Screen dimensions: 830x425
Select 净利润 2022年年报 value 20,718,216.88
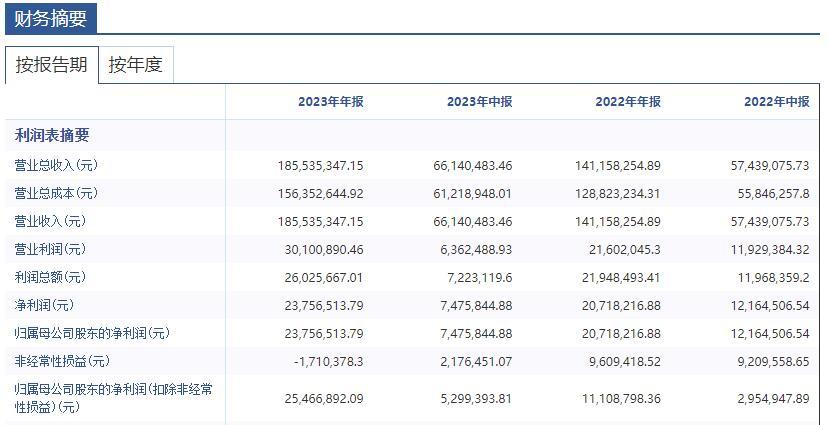[x=621, y=306]
